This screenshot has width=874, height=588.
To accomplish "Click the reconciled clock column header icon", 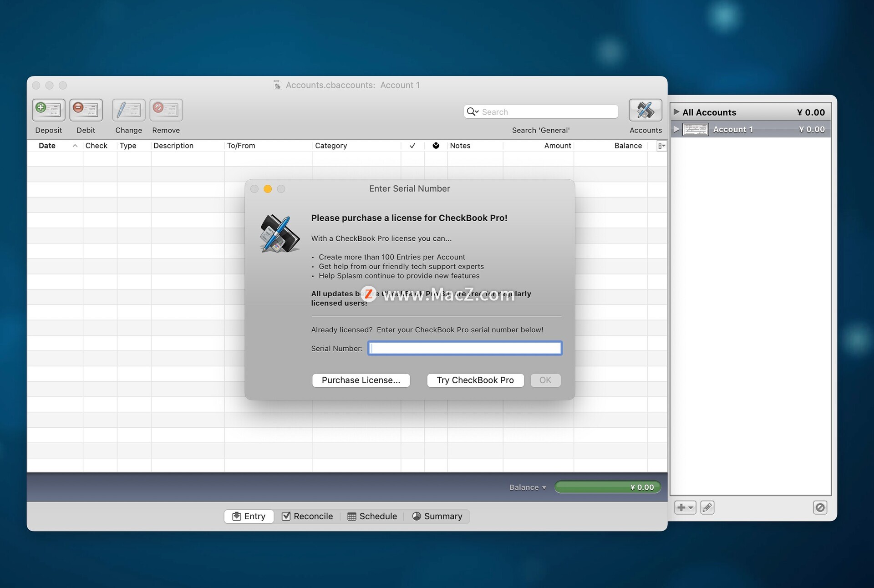I will [436, 146].
